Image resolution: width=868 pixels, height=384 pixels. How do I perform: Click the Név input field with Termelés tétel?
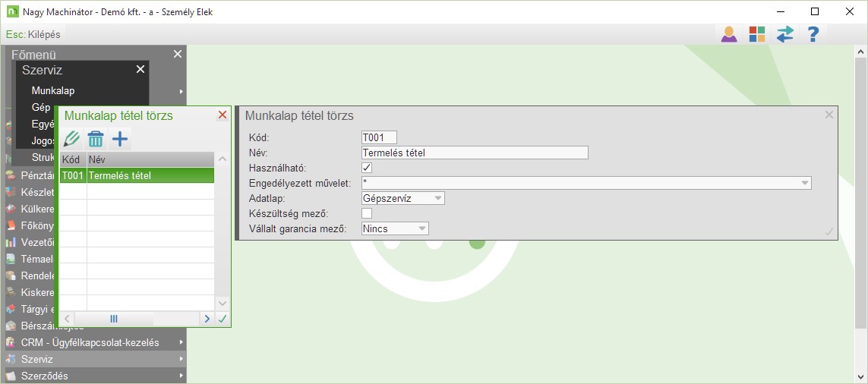click(475, 153)
